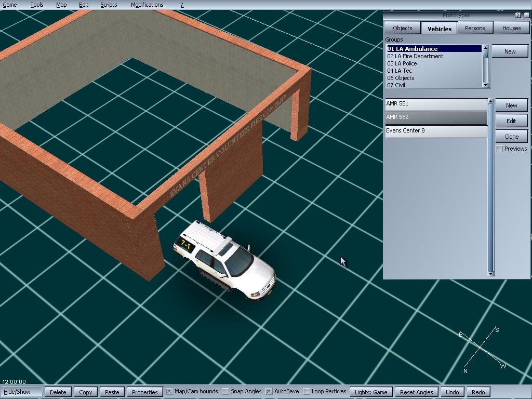Viewport: 532px width, 399px height.
Task: Click the Hide/Show button
Action: click(21, 392)
